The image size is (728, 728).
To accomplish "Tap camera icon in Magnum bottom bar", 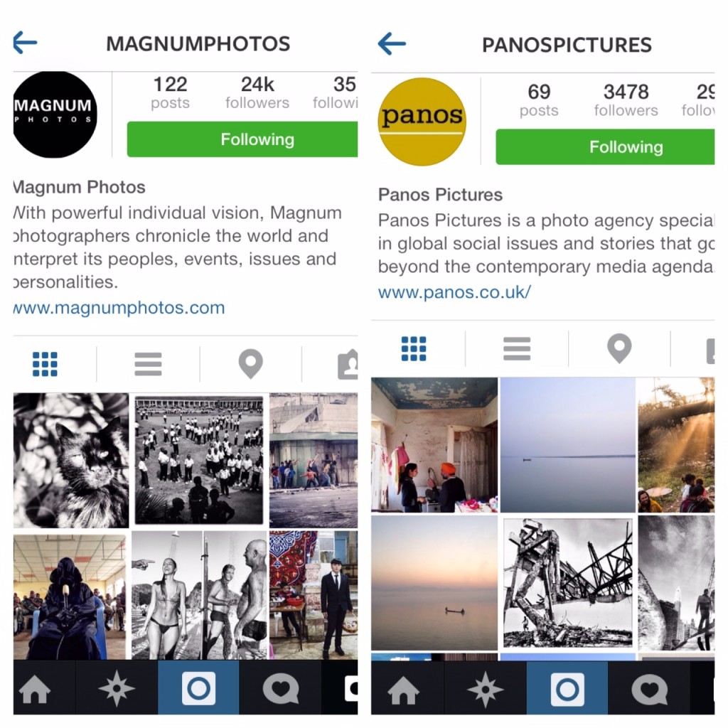I will (199, 688).
